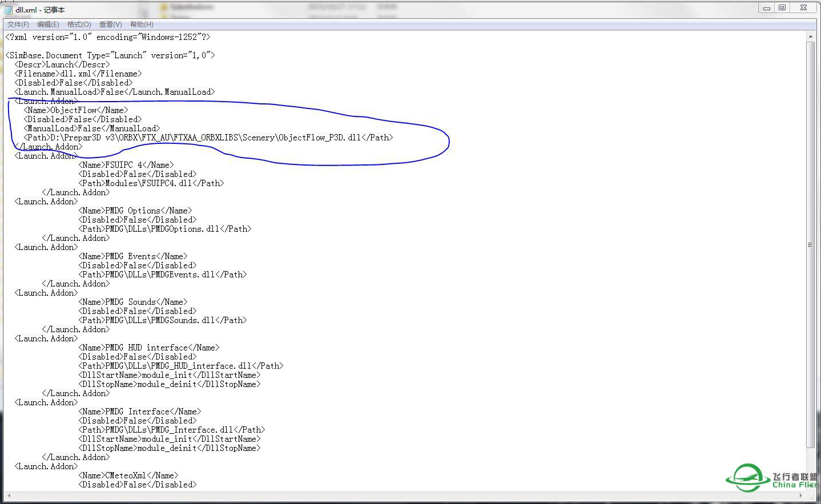Image resolution: width=821 pixels, height=504 pixels.
Task: Open the 格式(O) menu
Action: click(79, 24)
